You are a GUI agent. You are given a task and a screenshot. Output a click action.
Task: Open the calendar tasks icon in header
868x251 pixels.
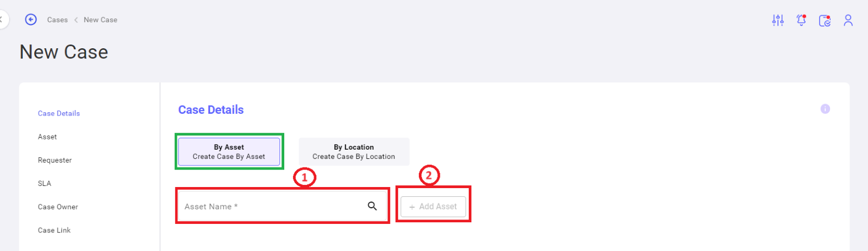pyautogui.click(x=825, y=21)
